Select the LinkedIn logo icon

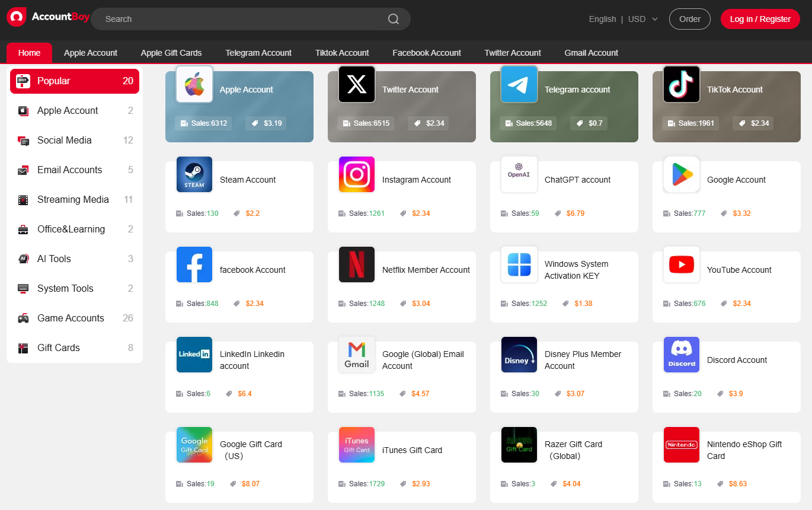pyautogui.click(x=194, y=355)
